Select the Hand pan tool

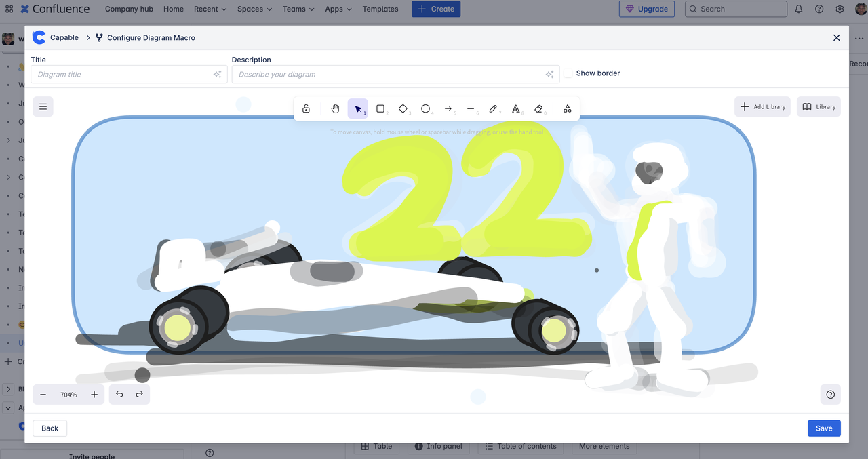click(335, 108)
